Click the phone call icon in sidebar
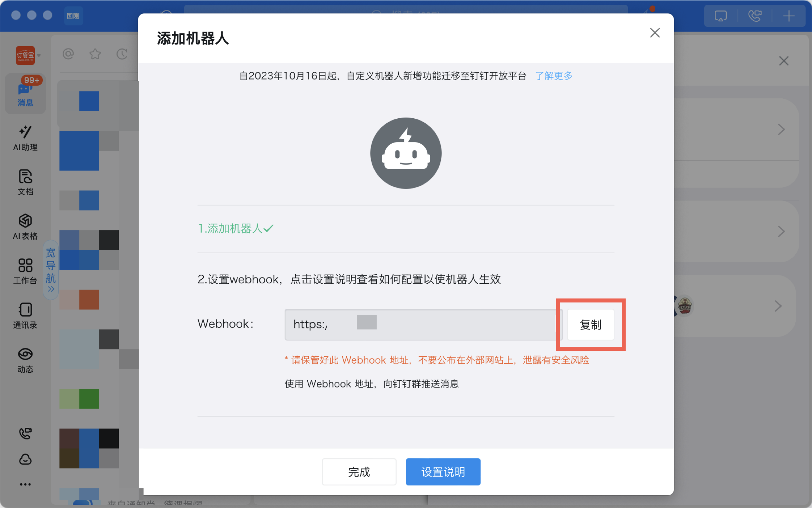Screen dimensions: 812x508 (x=25, y=433)
